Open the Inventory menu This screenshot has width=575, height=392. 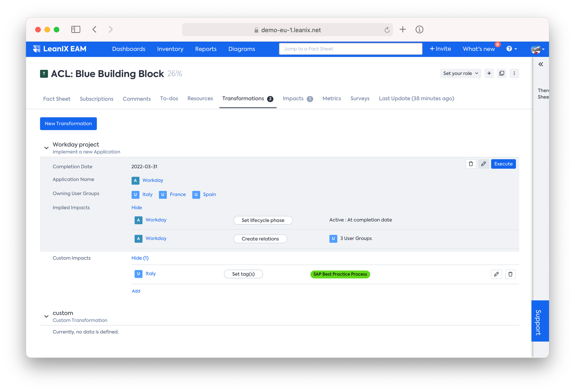tap(170, 49)
